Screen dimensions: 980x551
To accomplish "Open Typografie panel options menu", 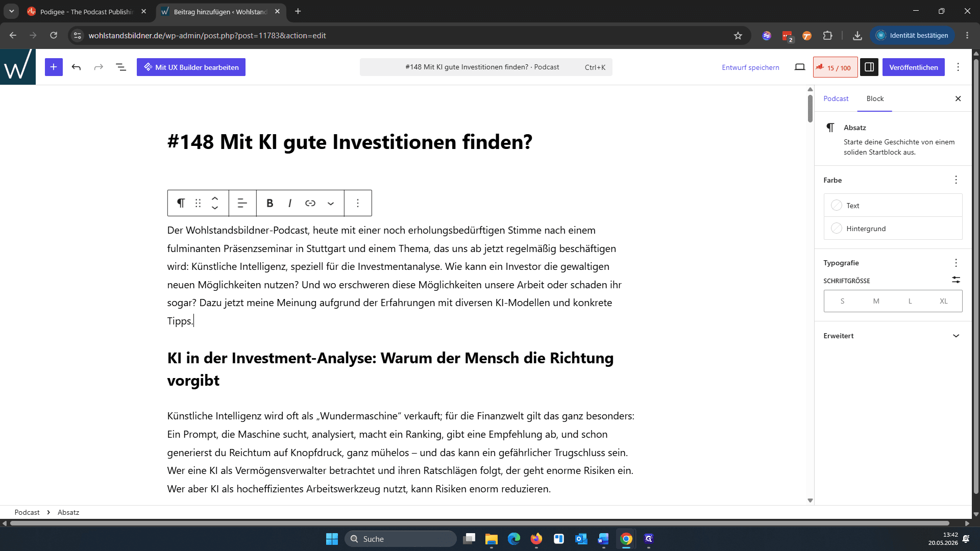I will pos(956,263).
